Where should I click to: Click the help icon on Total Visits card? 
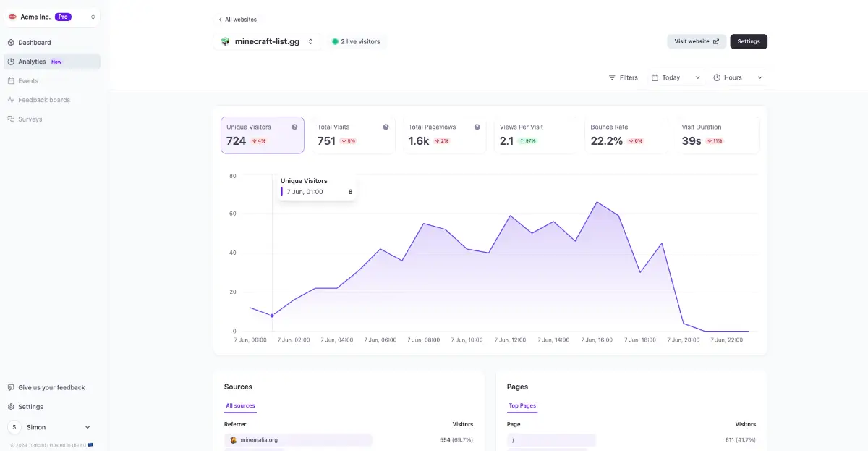pos(386,127)
